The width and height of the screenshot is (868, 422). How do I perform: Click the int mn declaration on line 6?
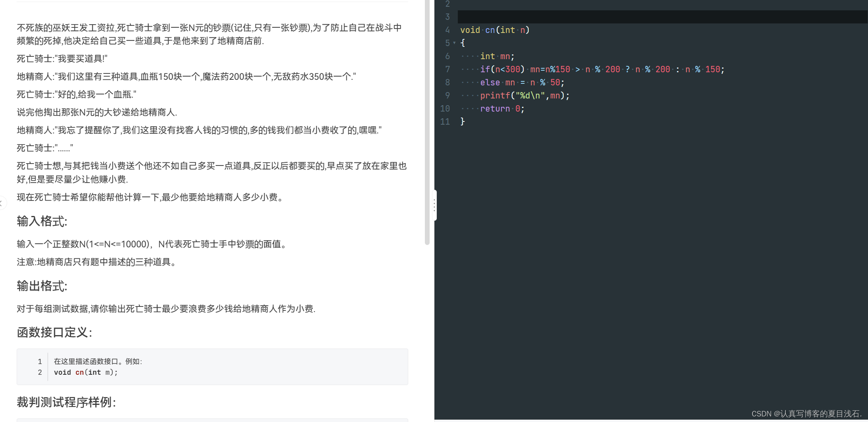click(x=496, y=56)
